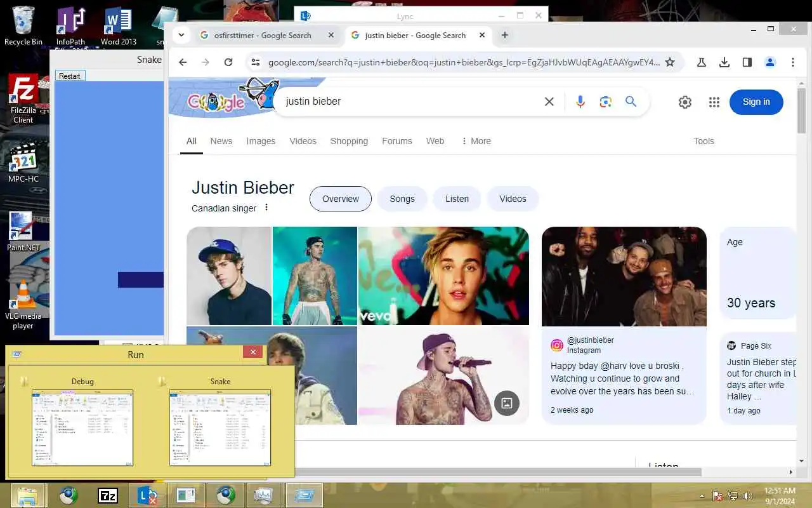Image resolution: width=812 pixels, height=508 pixels.
Task: Open a new Chrome tab
Action: (x=505, y=36)
